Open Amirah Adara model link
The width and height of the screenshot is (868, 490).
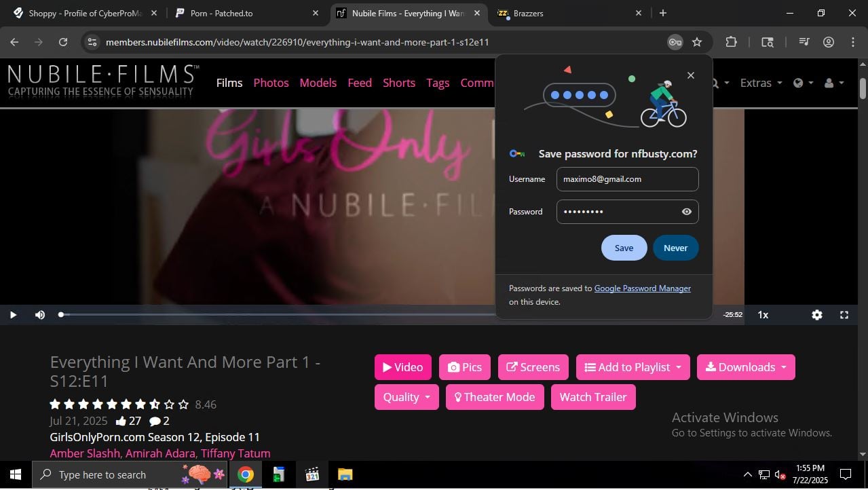162,453
